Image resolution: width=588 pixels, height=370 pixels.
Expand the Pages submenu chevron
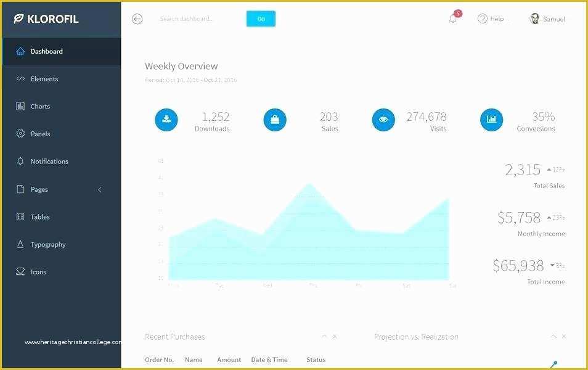point(100,189)
